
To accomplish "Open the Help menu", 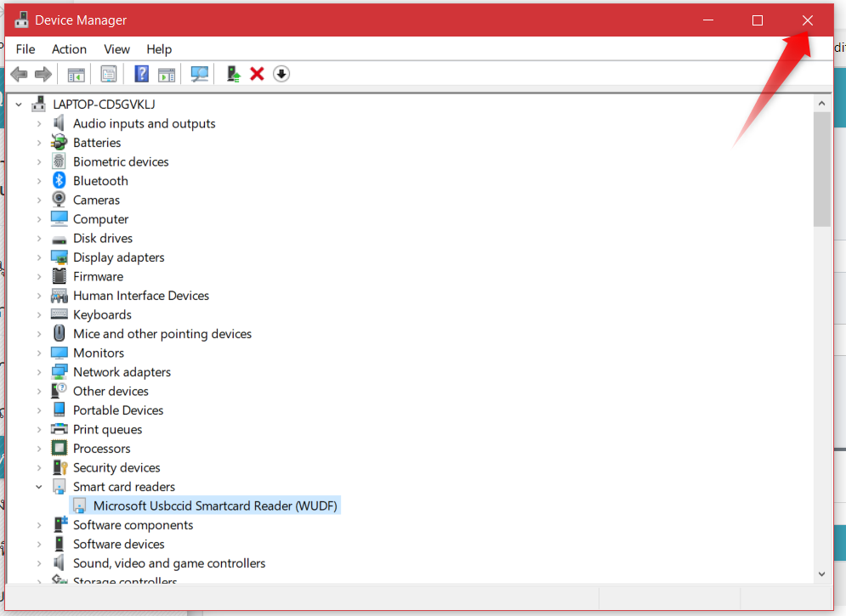I will (x=159, y=49).
